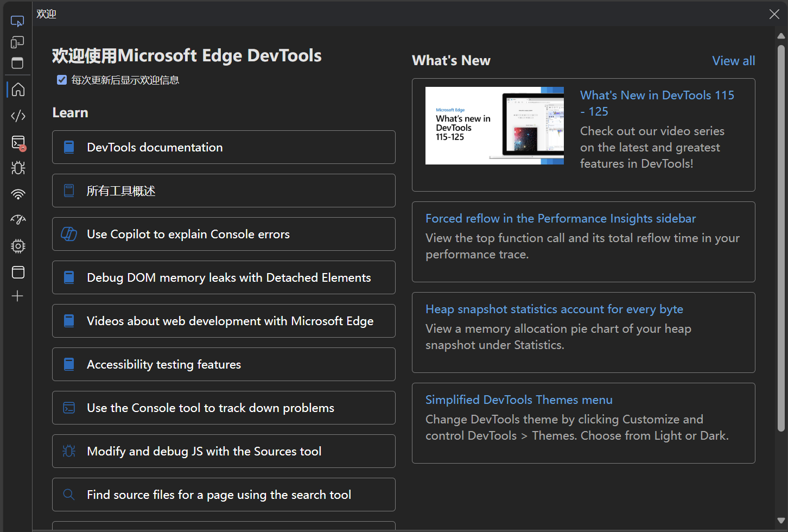Viewport: 788px width, 532px height.
Task: Click the vertical scrollbar thumb
Action: tap(781, 238)
